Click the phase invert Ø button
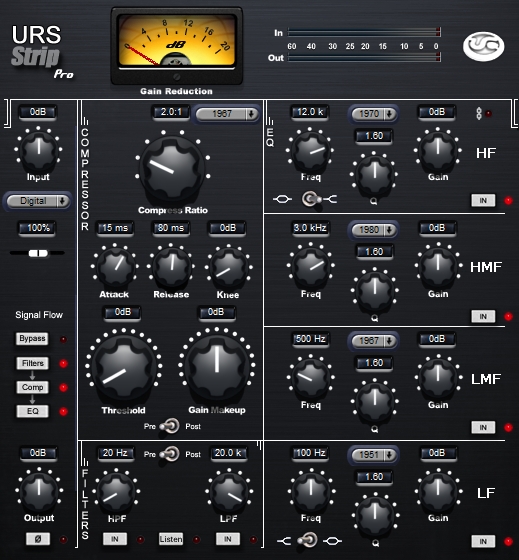 coord(38,539)
